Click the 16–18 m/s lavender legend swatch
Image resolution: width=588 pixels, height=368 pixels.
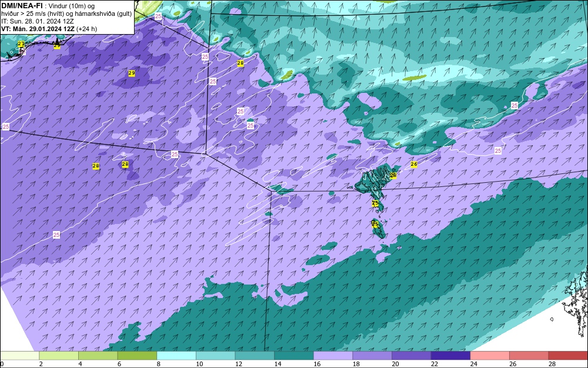point(333,356)
